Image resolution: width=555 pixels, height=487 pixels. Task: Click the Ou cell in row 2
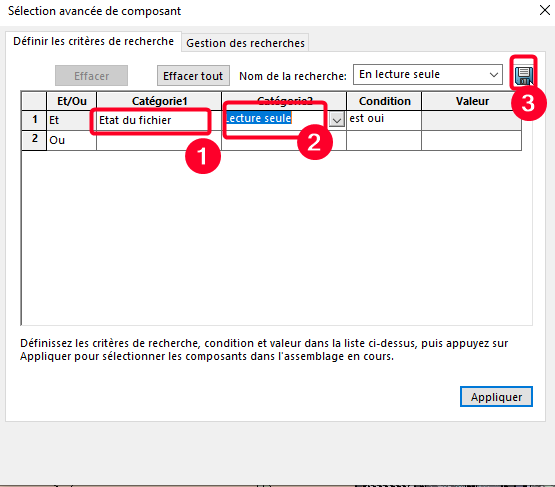[71, 141]
